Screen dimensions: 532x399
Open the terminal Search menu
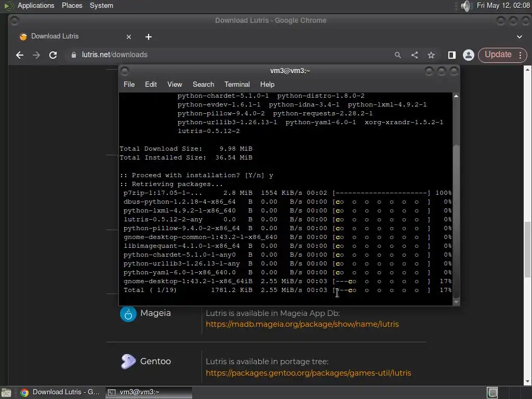coord(203,85)
